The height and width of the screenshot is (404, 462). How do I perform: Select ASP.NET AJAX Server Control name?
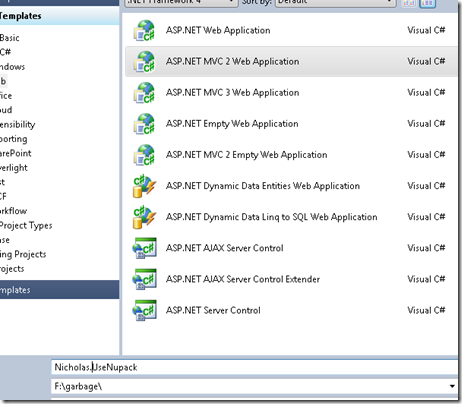pyautogui.click(x=224, y=248)
